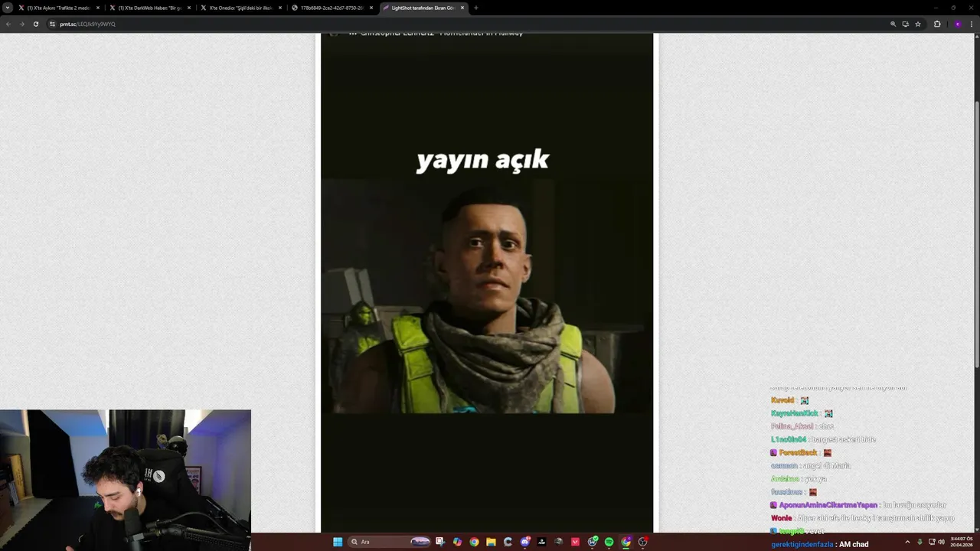Close the X'te Aykırı tab

click(x=98, y=8)
